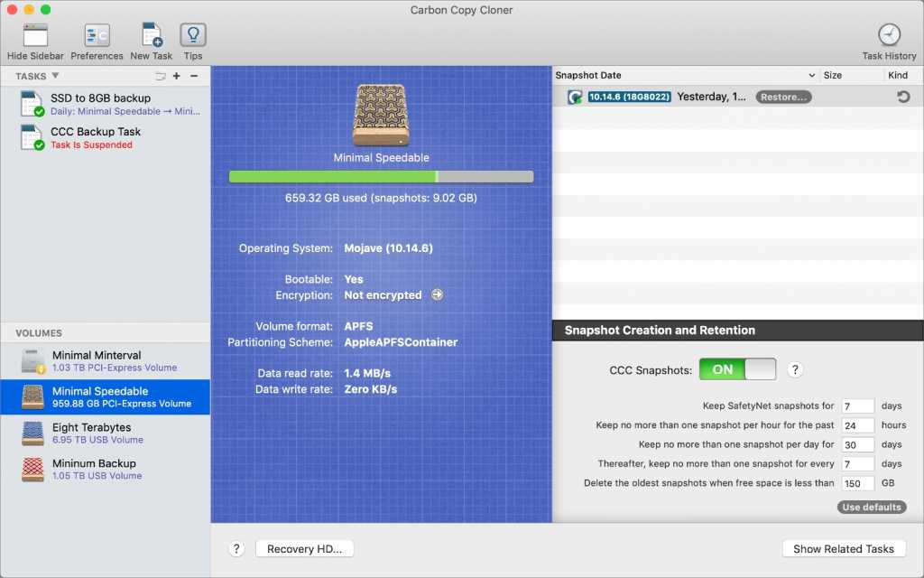Select the SSD to 8GB backup task
This screenshot has height=578, width=924.
pos(105,104)
